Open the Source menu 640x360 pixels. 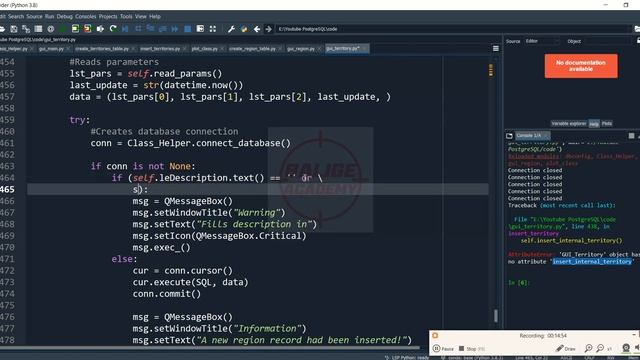click(x=34, y=16)
